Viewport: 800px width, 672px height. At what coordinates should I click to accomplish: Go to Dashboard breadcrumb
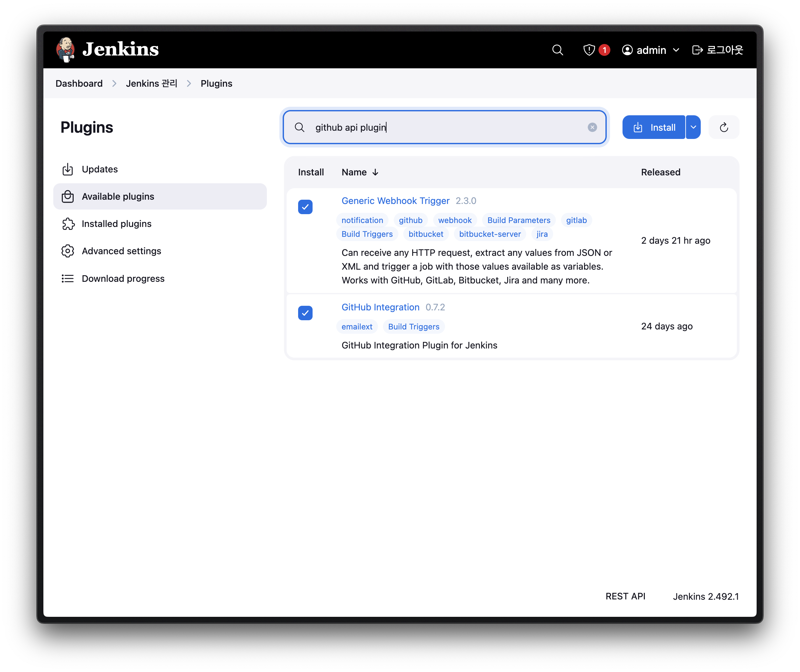pos(79,83)
